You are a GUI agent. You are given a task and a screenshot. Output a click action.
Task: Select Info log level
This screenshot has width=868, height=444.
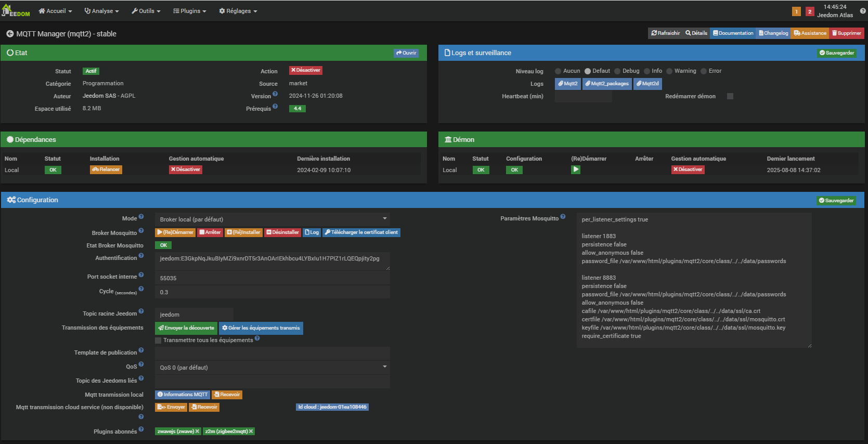(x=647, y=71)
